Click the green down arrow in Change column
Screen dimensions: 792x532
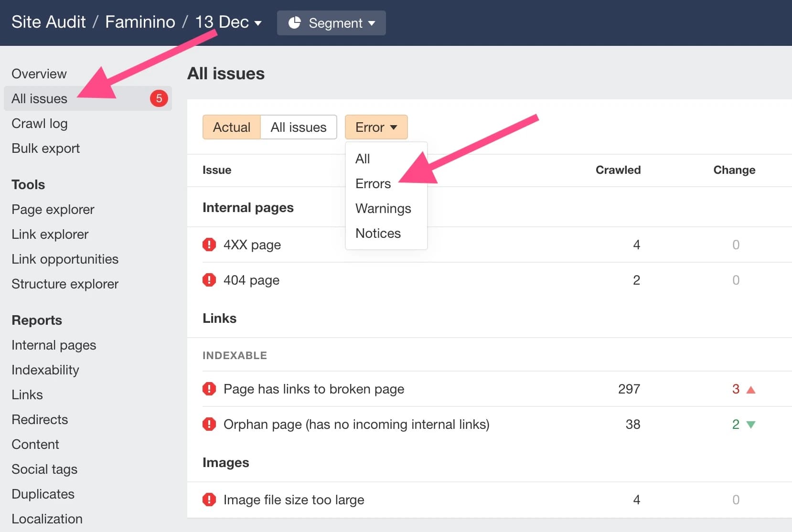(x=751, y=425)
